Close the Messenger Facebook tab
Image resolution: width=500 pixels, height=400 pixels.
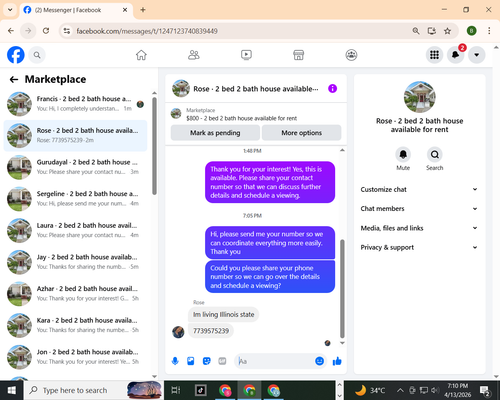[x=125, y=10]
